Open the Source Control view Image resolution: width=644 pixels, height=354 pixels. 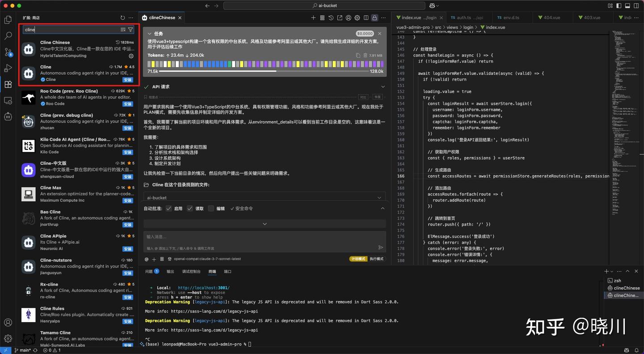click(8, 52)
